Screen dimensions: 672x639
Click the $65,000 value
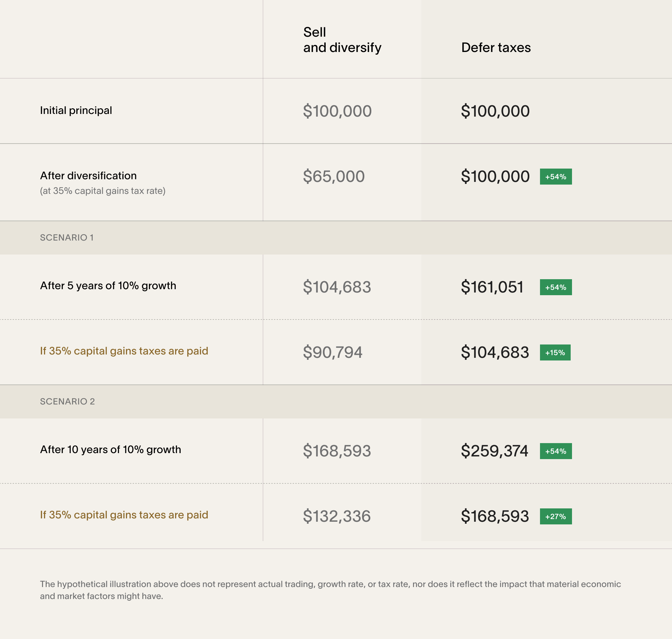(334, 177)
